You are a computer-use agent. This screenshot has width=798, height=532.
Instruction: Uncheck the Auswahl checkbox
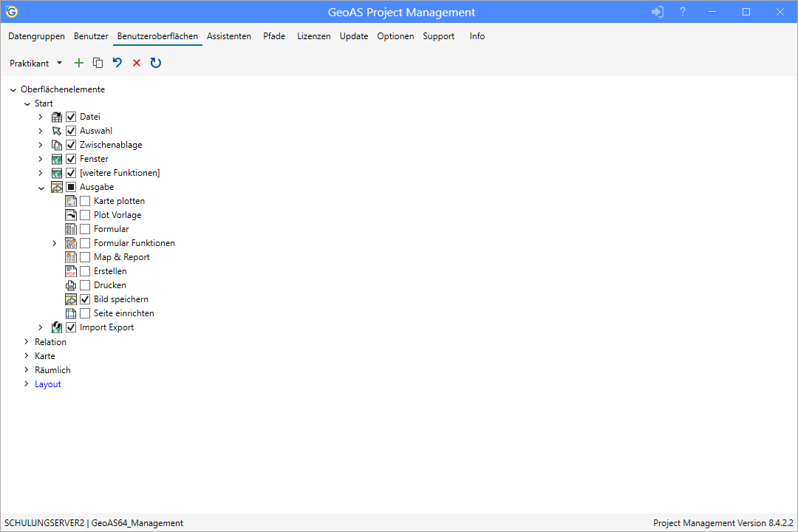click(x=71, y=131)
